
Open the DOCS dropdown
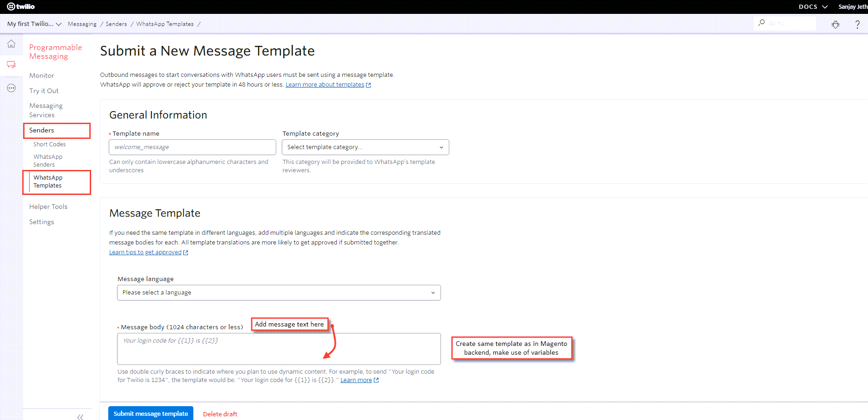[813, 6]
